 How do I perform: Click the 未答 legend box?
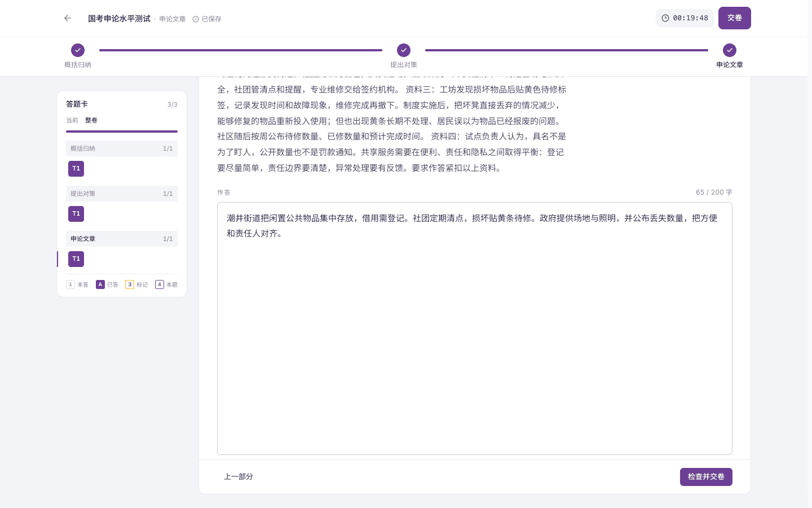70,284
